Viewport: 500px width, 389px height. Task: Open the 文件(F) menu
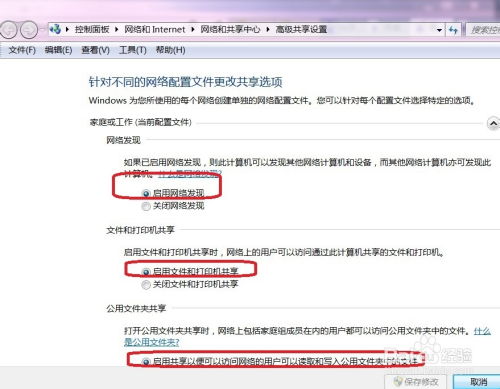coord(22,50)
